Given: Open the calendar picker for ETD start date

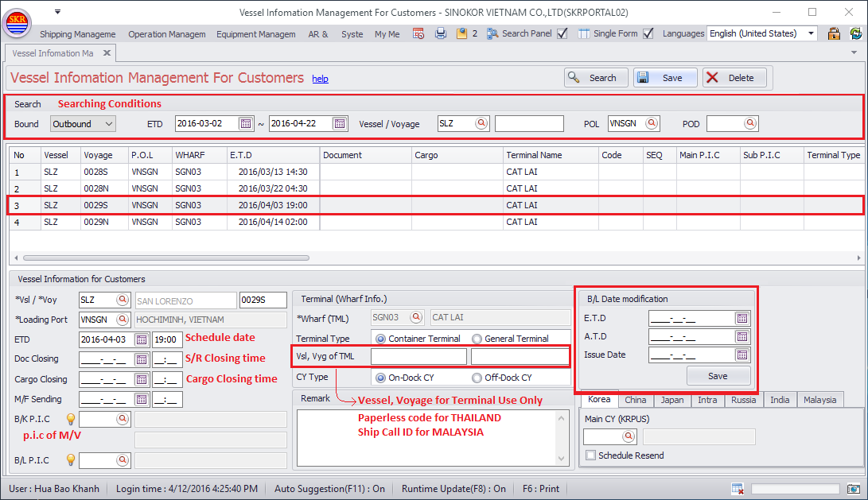Looking at the screenshot, I should pyautogui.click(x=246, y=123).
